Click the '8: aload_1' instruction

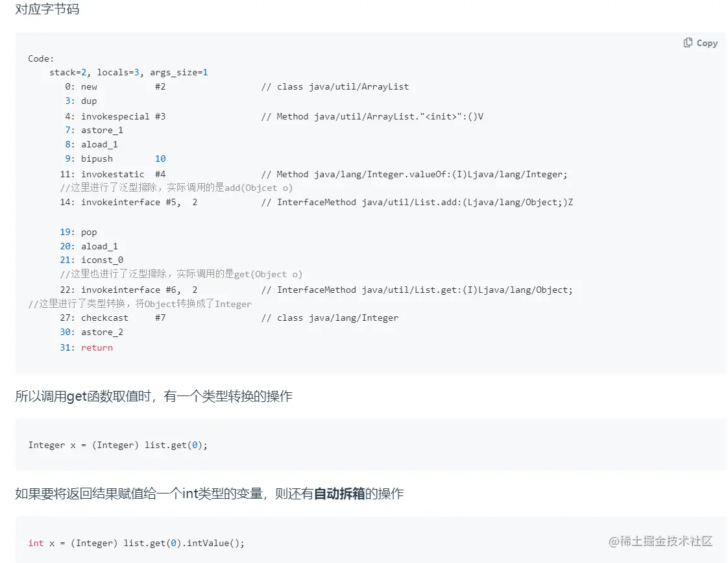coord(91,144)
